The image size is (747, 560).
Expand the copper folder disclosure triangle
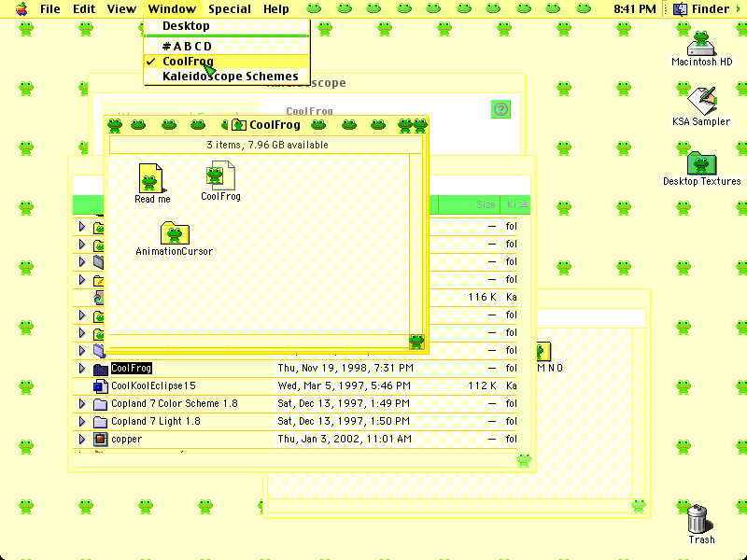(x=82, y=439)
